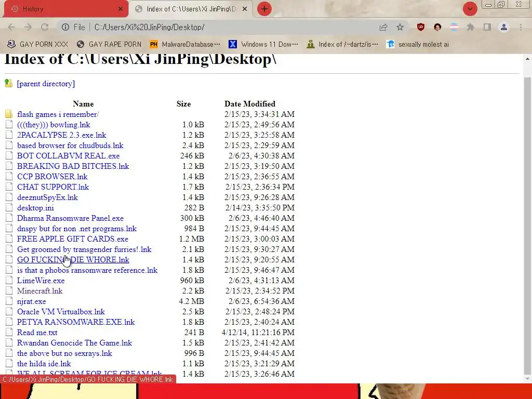The image size is (532, 399).
Task: Click the Index of /~dartz bookmark favicon
Action: pos(311,44)
